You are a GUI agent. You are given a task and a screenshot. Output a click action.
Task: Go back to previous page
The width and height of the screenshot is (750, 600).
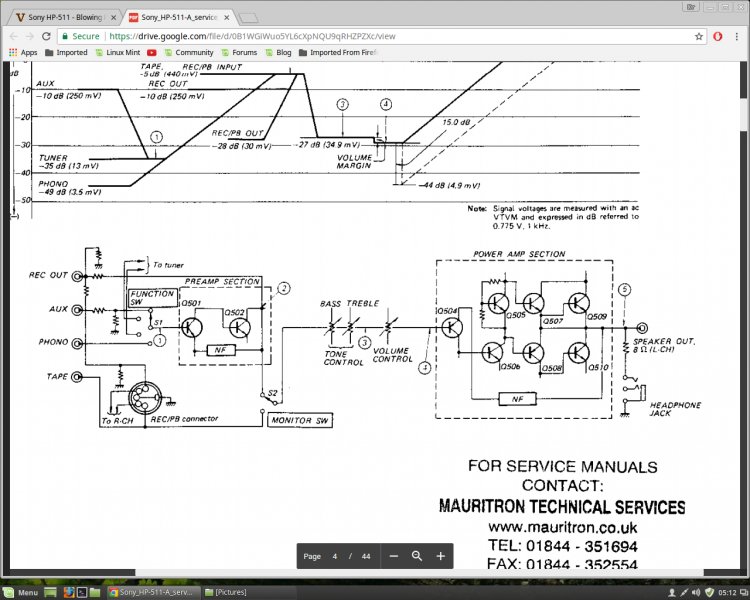10,36
